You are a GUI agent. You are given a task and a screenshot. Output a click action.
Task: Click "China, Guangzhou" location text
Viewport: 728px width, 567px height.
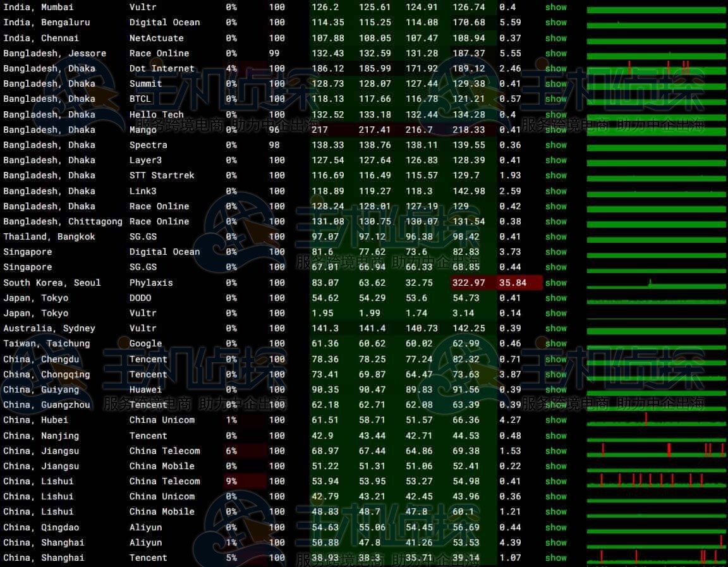click(x=46, y=405)
